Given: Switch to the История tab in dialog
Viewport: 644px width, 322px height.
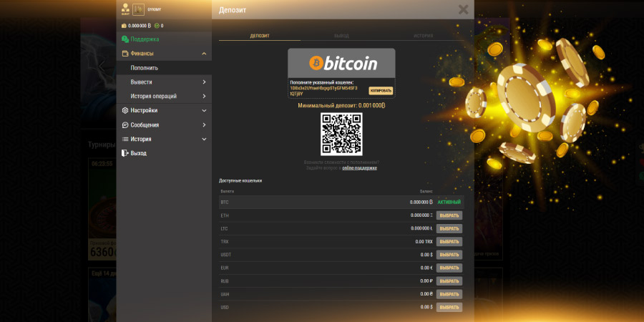Looking at the screenshot, I should 423,35.
